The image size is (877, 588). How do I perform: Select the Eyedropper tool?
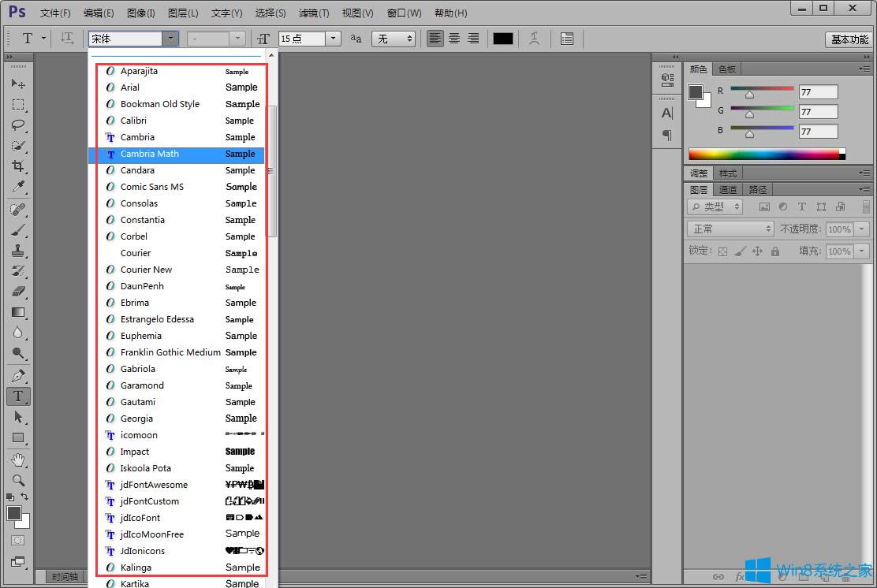18,187
